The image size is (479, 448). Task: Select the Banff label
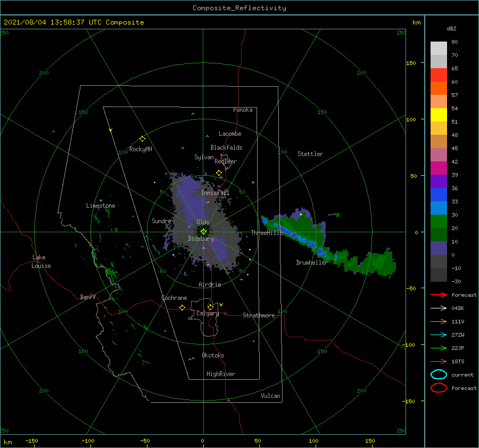click(88, 297)
